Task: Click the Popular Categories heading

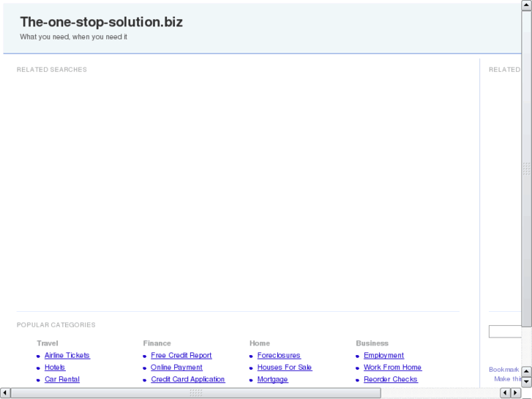Action: click(x=56, y=325)
